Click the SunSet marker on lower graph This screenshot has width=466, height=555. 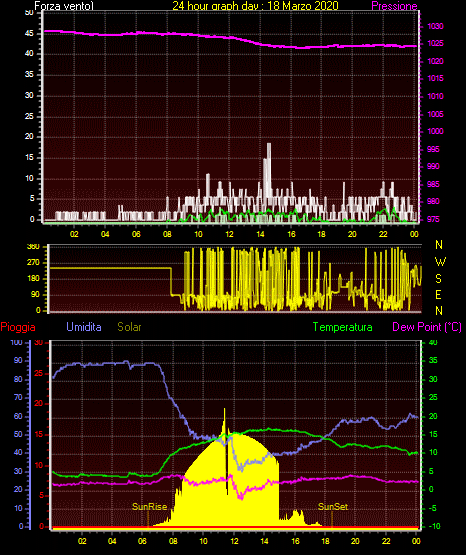[x=333, y=507]
